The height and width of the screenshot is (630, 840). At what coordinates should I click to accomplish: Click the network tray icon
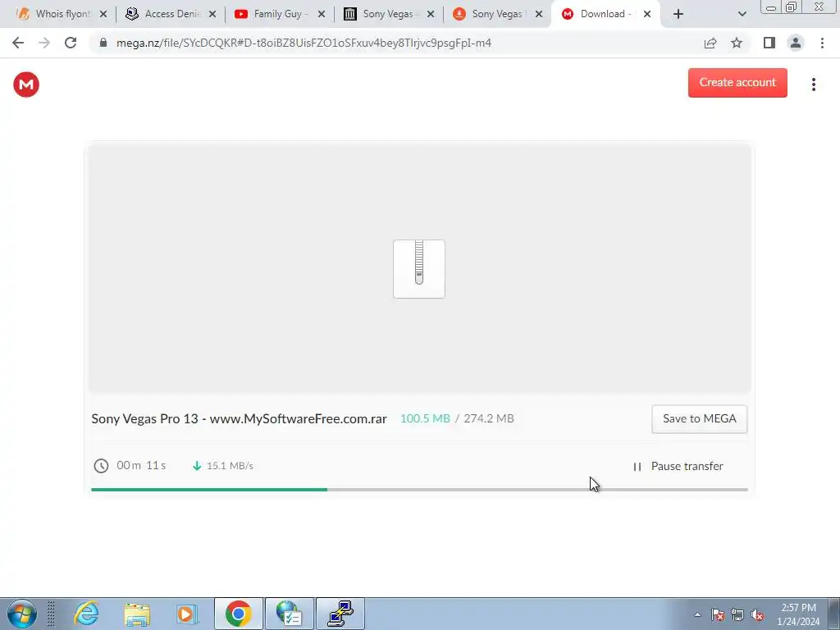pyautogui.click(x=737, y=614)
